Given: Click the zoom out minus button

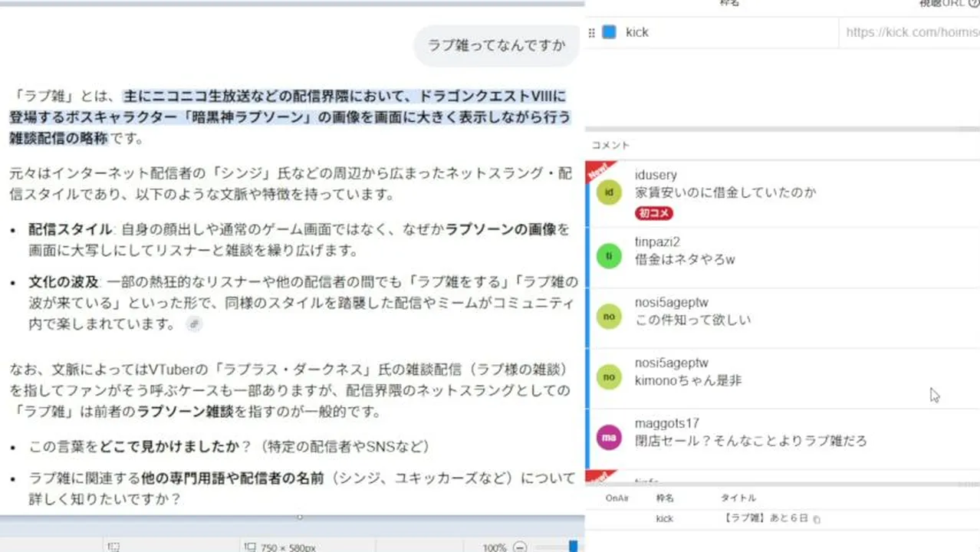Looking at the screenshot, I should [x=520, y=547].
